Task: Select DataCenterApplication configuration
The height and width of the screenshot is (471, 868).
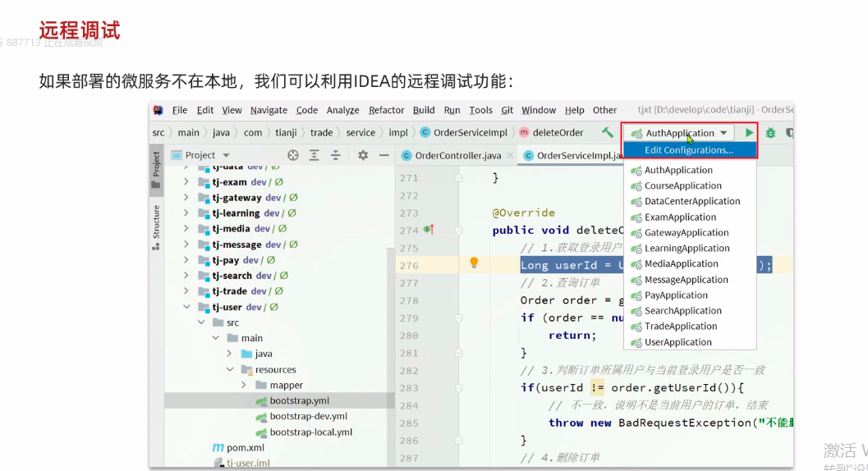Action: tap(690, 201)
